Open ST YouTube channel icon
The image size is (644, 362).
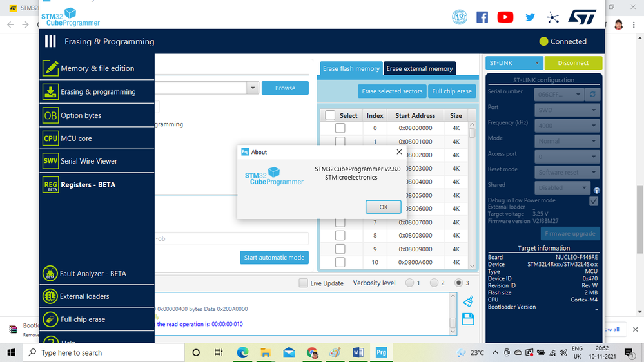pyautogui.click(x=505, y=17)
